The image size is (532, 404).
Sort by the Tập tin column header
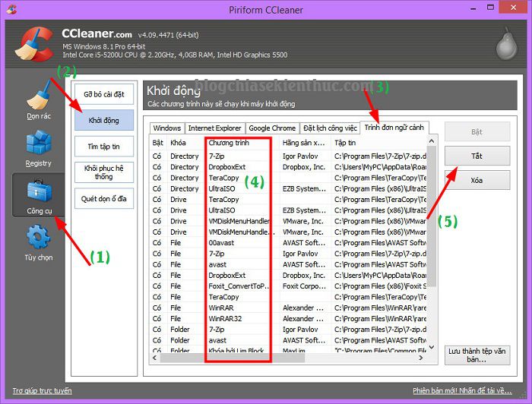[379, 143]
